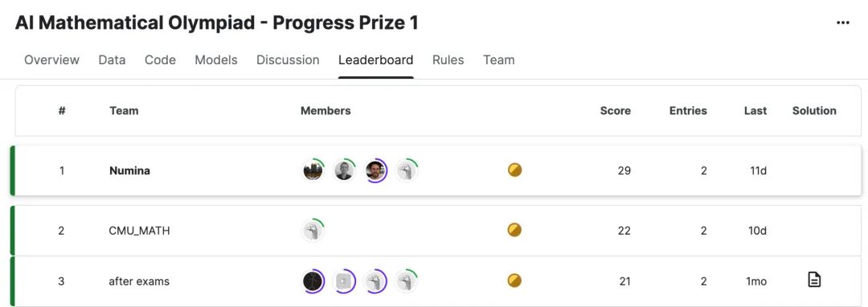The image size is (868, 307).
Task: Switch to the Data tab
Action: (x=112, y=59)
